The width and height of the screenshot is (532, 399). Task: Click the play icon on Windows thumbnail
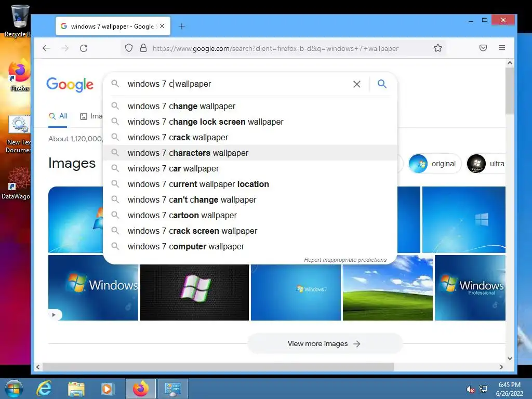pyautogui.click(x=54, y=314)
